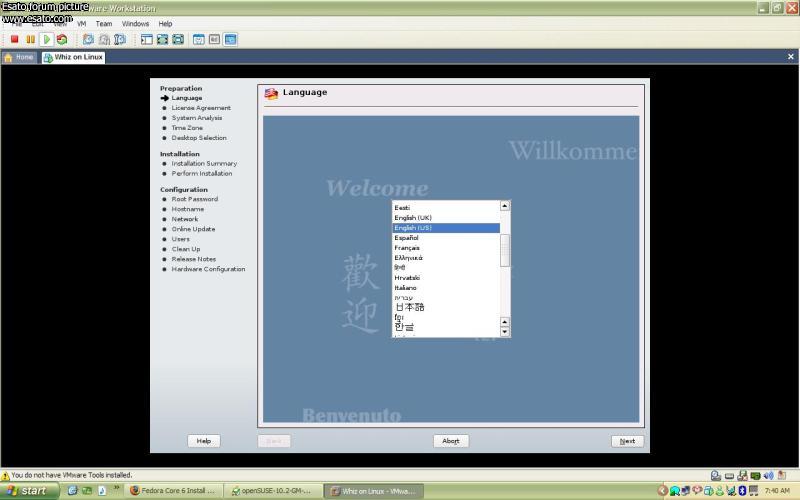800x500 pixels.
Task: Select Japanese 日本語 in the language list
Action: tap(446, 307)
